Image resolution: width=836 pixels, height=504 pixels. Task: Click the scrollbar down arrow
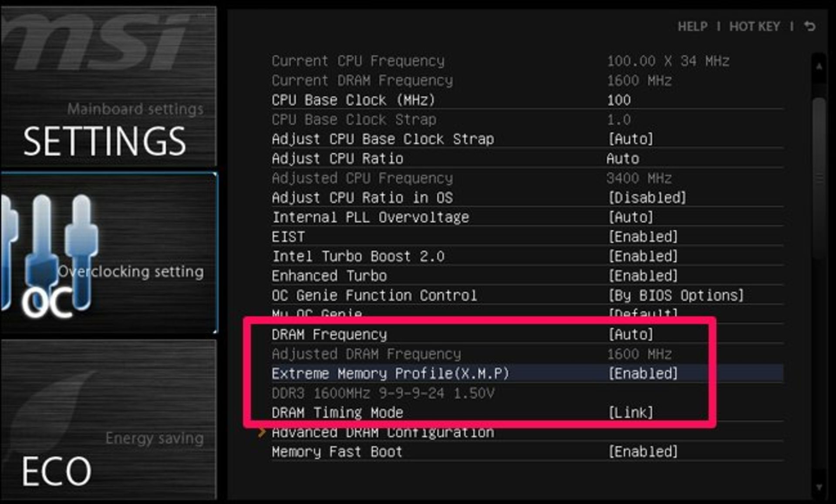point(819,487)
